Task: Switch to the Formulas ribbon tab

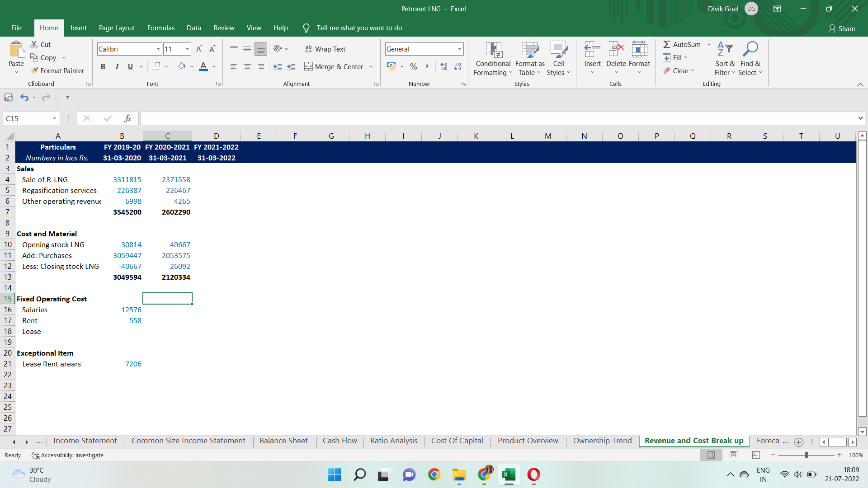Action: 160,28
